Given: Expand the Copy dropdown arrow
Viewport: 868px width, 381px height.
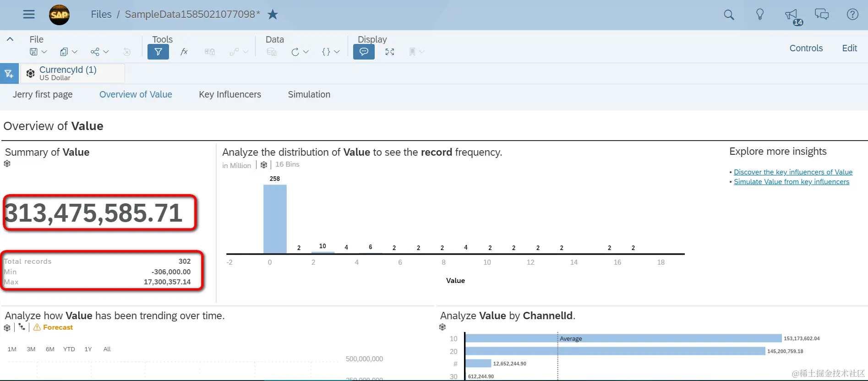Looking at the screenshot, I should click(x=75, y=52).
